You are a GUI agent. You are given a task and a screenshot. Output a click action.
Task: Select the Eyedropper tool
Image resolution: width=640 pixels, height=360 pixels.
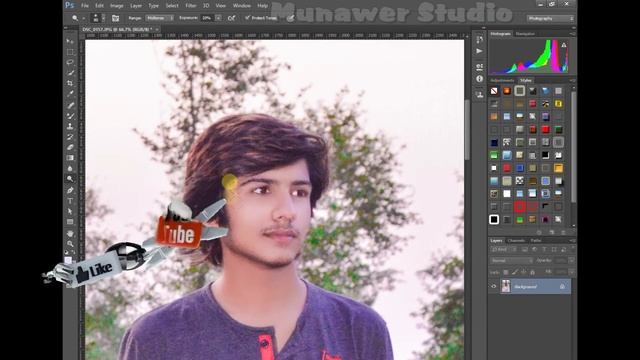pos(70,94)
